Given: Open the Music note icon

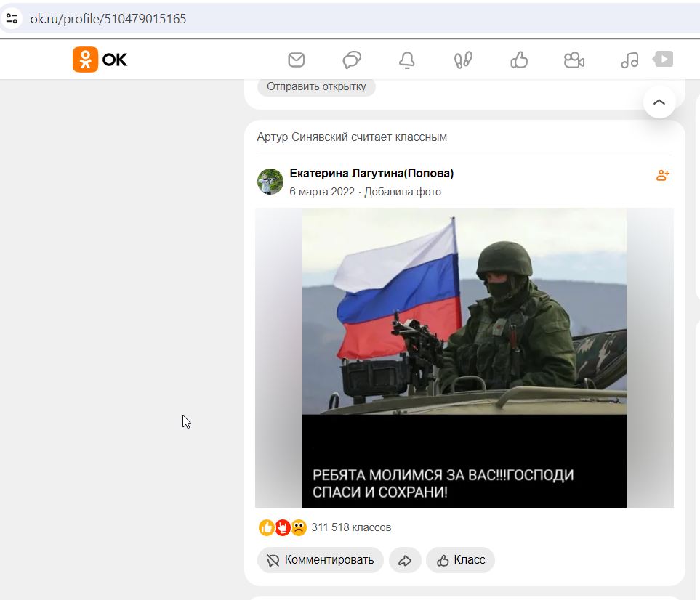Looking at the screenshot, I should click(x=629, y=60).
